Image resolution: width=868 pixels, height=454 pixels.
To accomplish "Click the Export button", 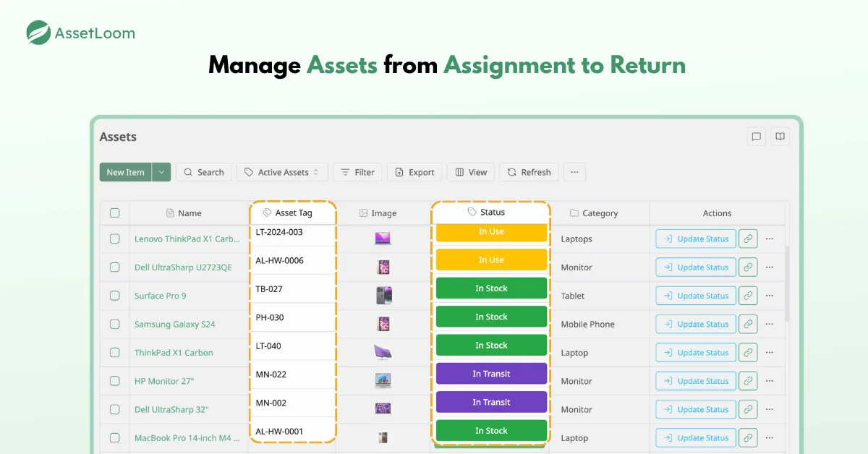I will (x=414, y=172).
